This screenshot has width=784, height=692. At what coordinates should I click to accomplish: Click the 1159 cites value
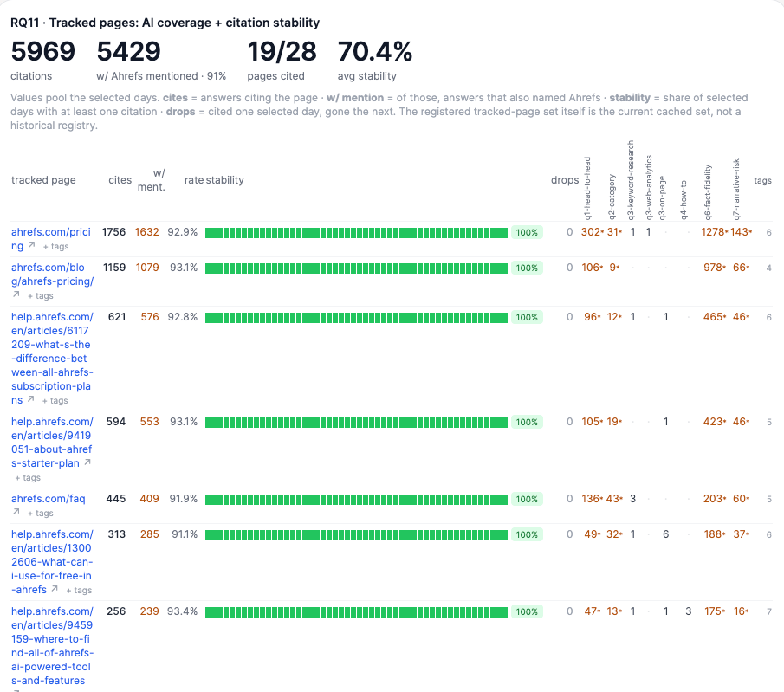[x=114, y=268]
